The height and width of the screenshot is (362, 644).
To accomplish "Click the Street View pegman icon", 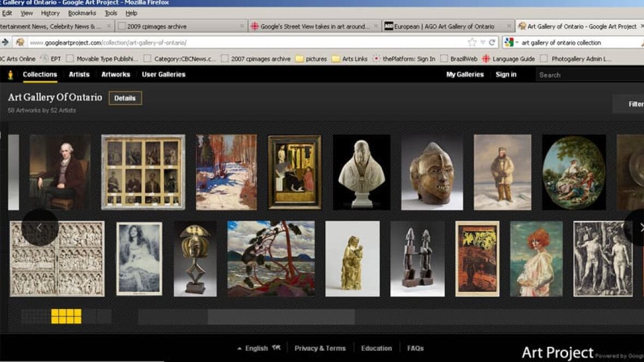I will (10, 75).
